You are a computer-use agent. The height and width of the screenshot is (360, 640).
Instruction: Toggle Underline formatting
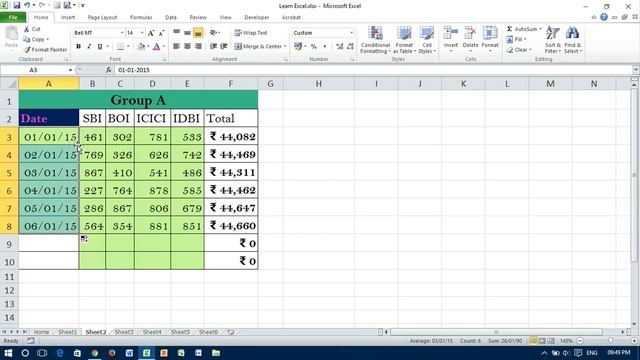tap(100, 47)
